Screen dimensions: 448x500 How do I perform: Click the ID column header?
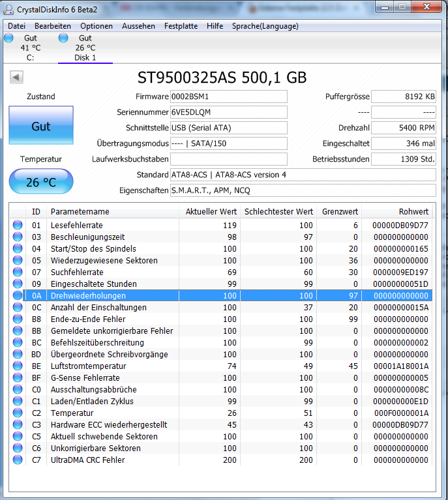tap(36, 212)
